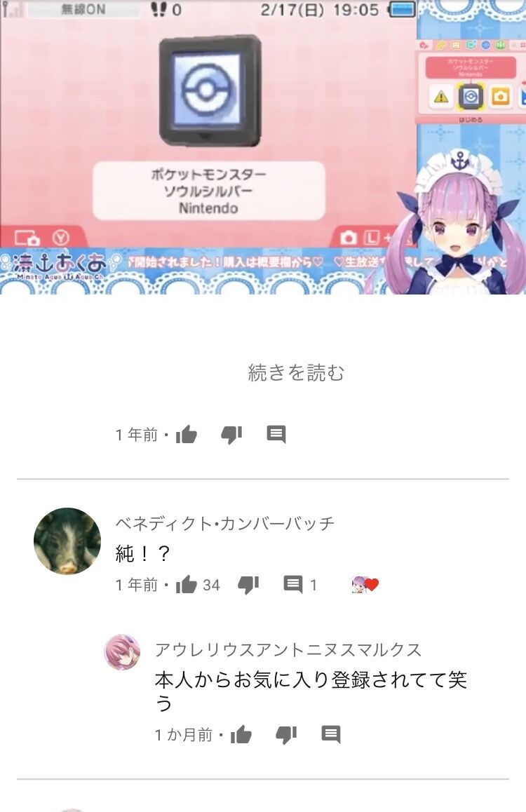Click the 湊あくあ channel logo overlay
Viewport: 526px width, 812px height.
click(x=58, y=266)
